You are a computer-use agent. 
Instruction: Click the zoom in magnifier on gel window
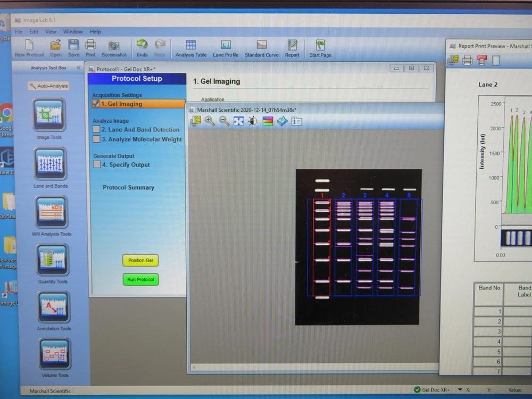pos(210,121)
